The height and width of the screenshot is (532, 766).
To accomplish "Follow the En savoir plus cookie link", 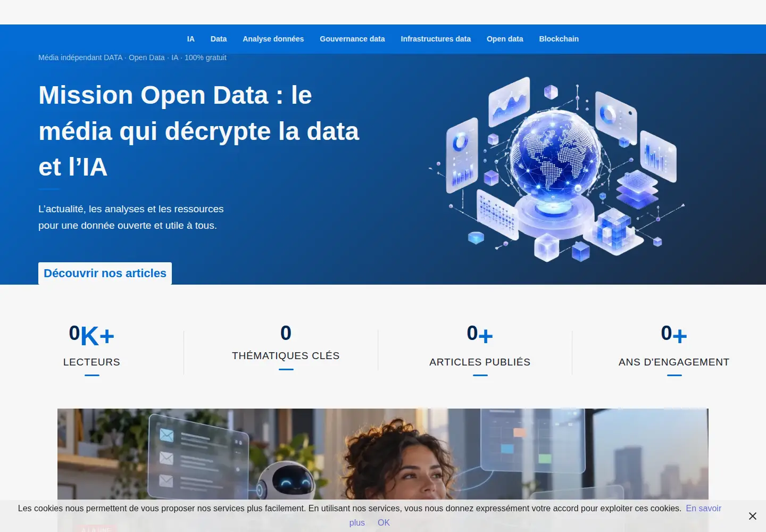I will 703,509.
